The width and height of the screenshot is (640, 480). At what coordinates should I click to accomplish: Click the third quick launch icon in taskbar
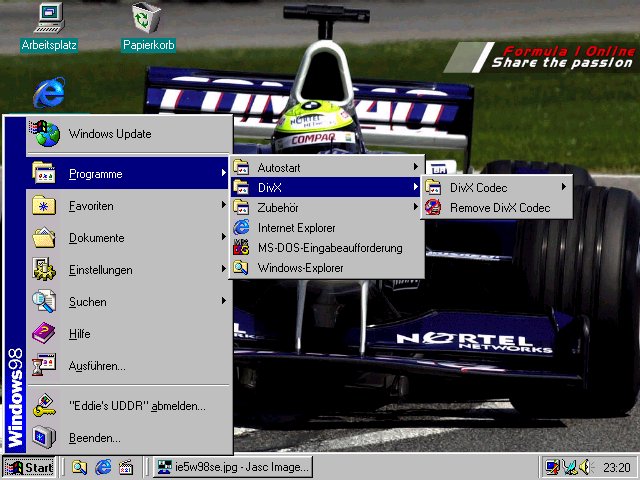127,467
